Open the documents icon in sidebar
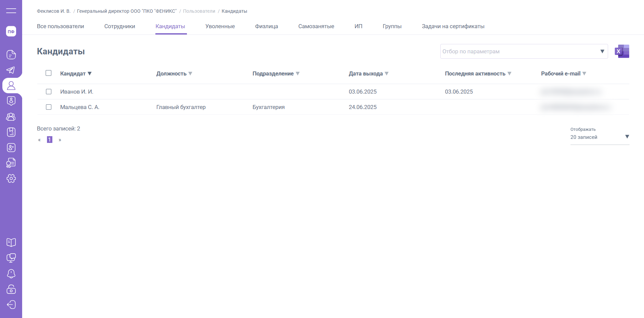644x318 pixels. point(11,54)
